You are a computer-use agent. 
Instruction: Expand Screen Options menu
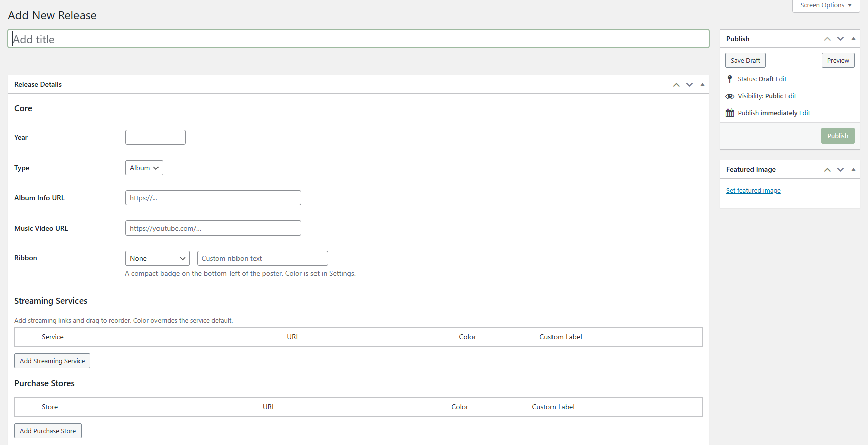click(x=826, y=5)
